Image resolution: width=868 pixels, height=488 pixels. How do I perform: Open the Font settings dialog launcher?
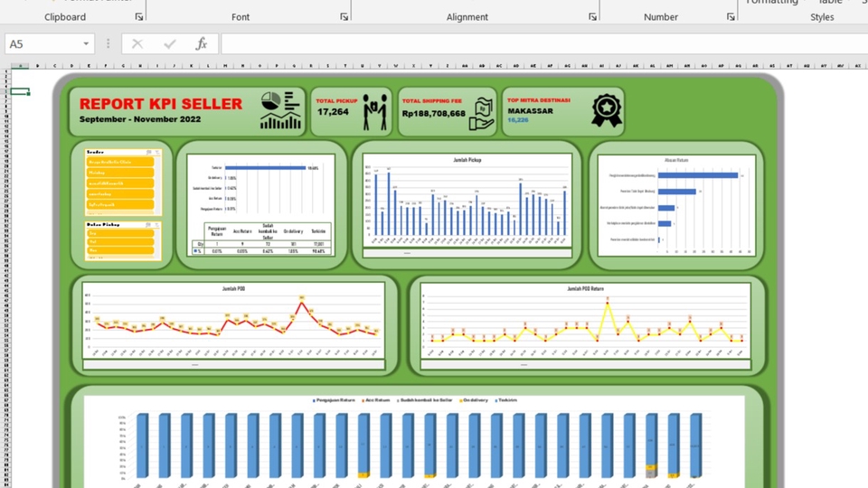click(344, 17)
